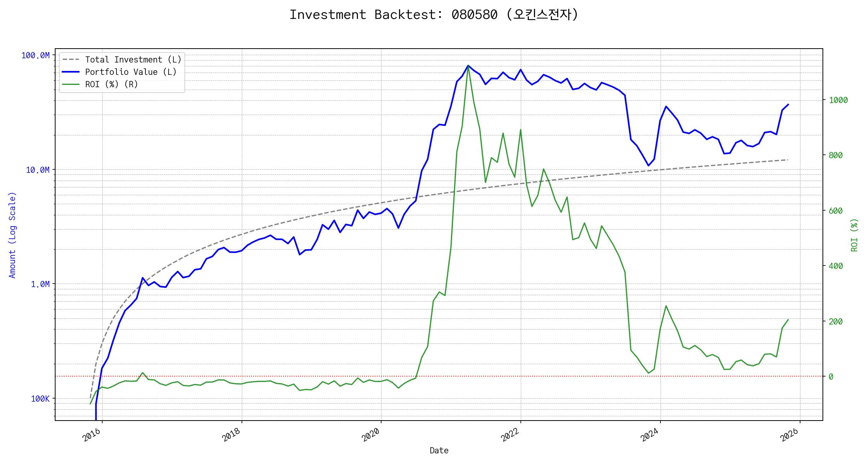Click the gray dashed legend line sample
The height and width of the screenshot is (463, 868).
pos(71,60)
